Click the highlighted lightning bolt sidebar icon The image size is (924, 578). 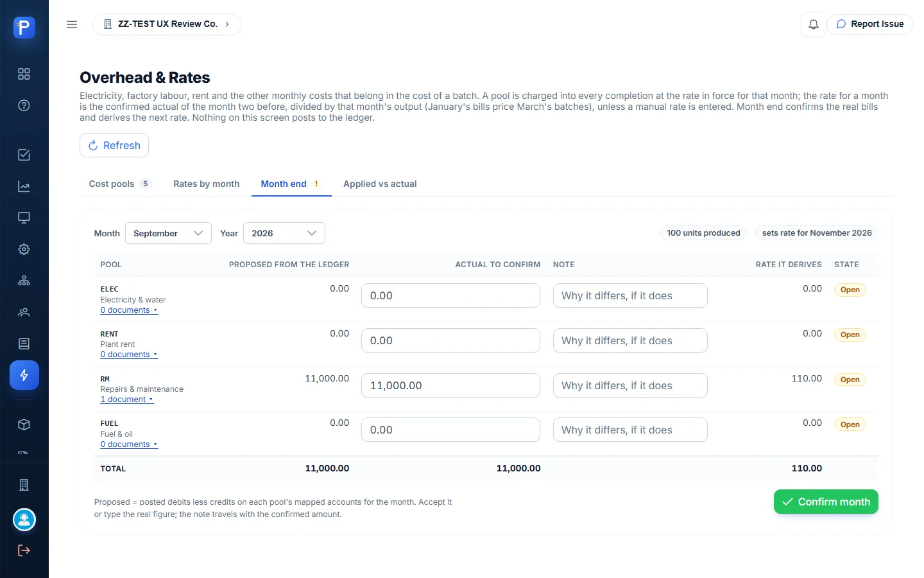pos(24,375)
